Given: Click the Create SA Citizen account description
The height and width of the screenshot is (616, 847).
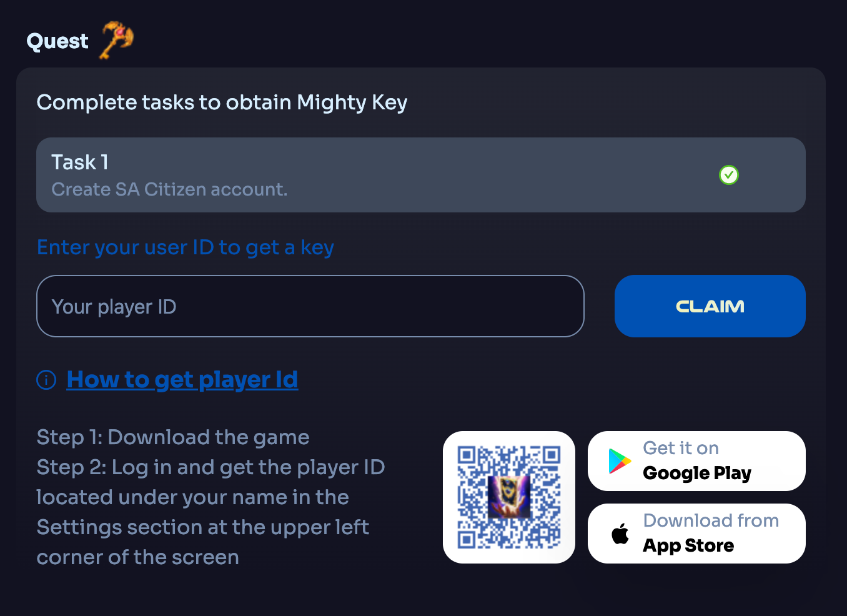Looking at the screenshot, I should click(x=169, y=189).
